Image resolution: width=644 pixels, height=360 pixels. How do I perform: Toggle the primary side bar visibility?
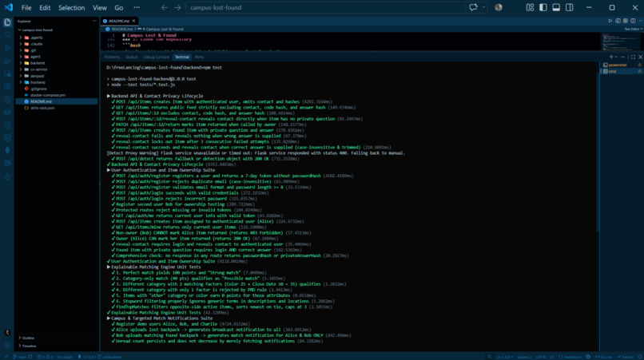(x=543, y=7)
